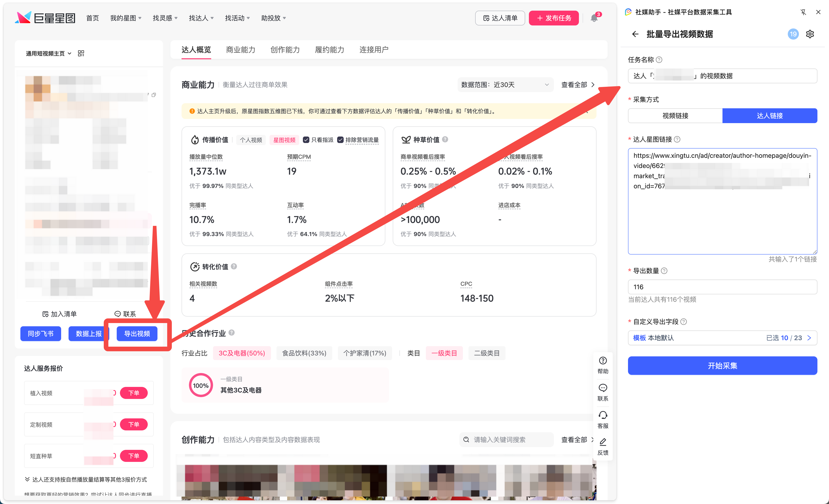Unpin the 社媒助手 side panel

804,12
